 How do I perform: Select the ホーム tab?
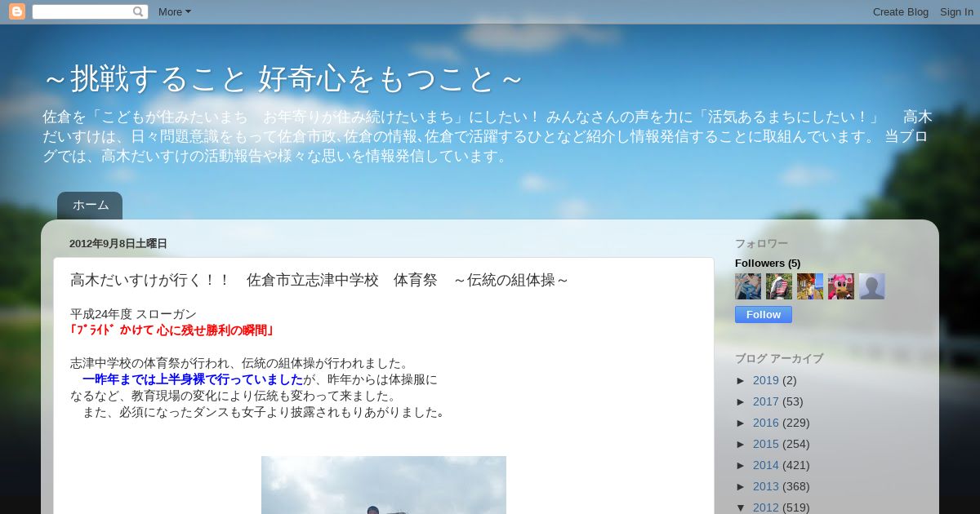pos(90,206)
